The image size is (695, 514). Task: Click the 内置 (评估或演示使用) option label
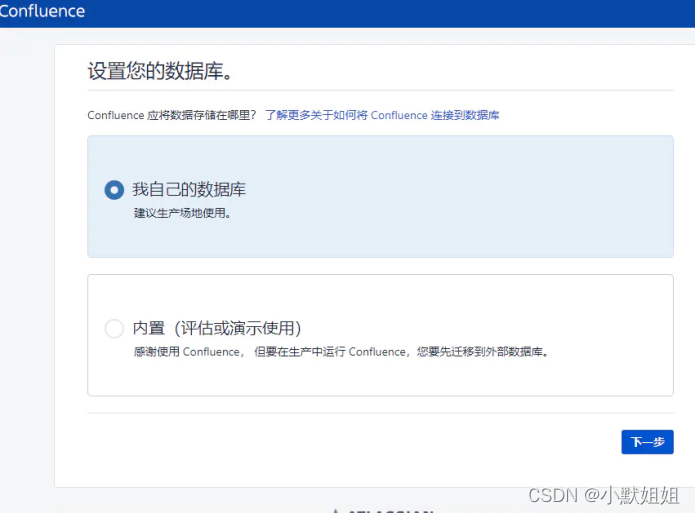[217, 328]
